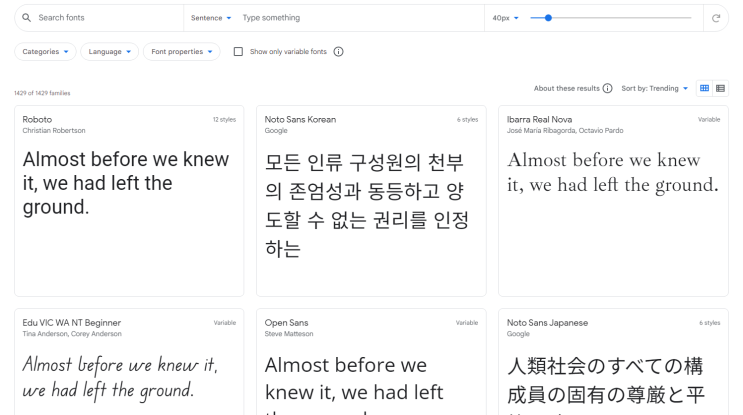This screenshot has width=743, height=415.
Task: Switch to grid view icon
Action: pos(705,89)
